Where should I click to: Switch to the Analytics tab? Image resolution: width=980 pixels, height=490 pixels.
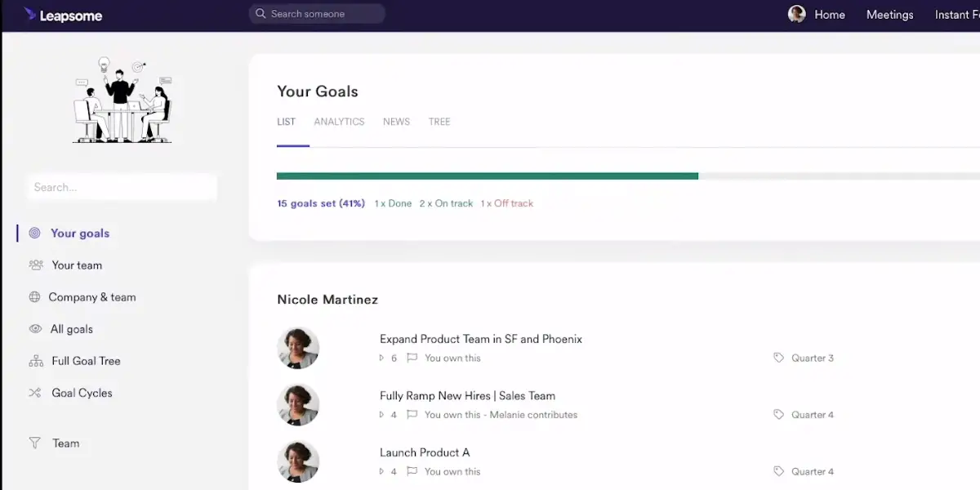[x=339, y=122]
